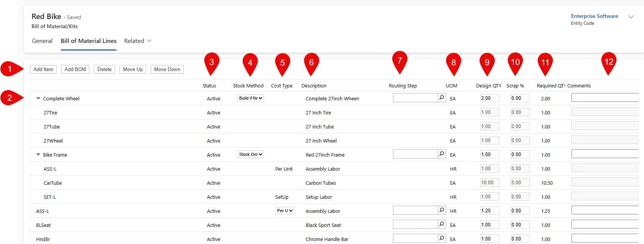Viewport: 644px width, 244px height.
Task: Click the Move Up button
Action: pyautogui.click(x=133, y=69)
